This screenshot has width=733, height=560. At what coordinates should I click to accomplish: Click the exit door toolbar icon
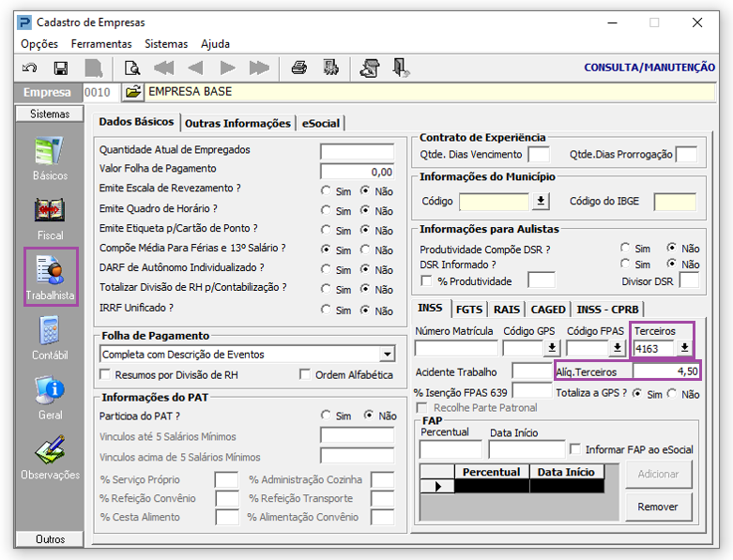401,68
